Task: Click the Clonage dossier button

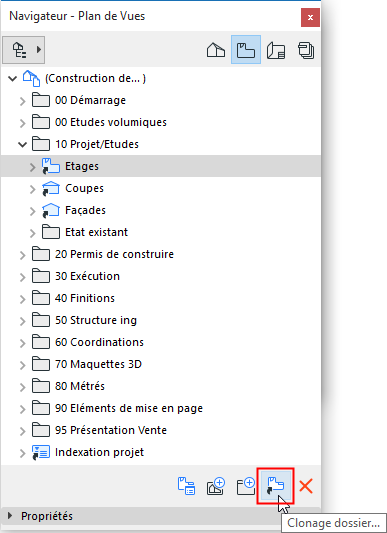Action: click(x=275, y=486)
